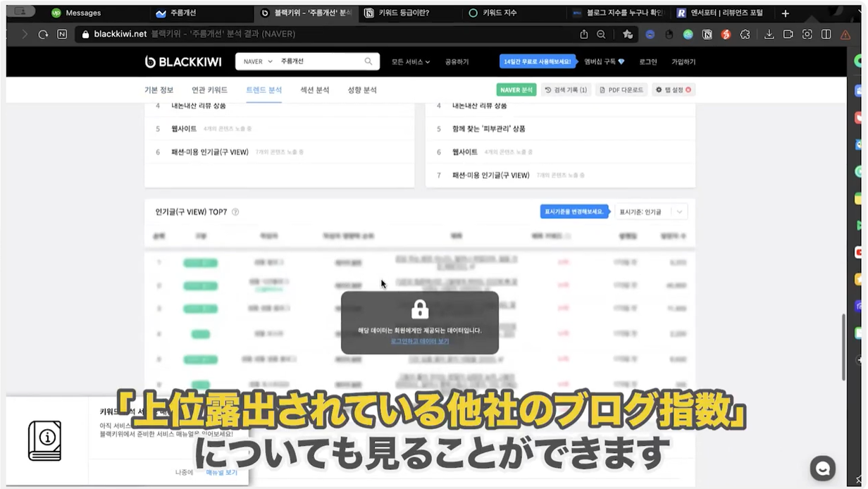This screenshot has width=868, height=489.
Task: Click the lock icon on data overlay
Action: pos(420,309)
